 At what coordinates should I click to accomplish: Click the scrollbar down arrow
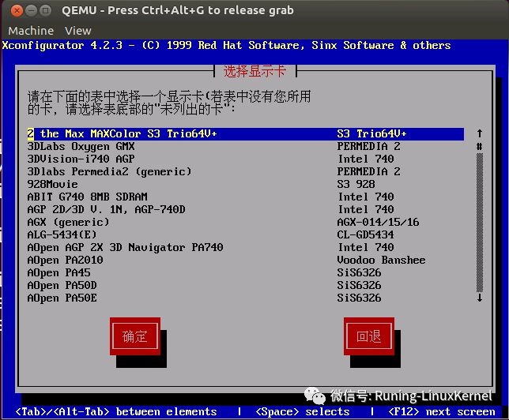point(480,298)
